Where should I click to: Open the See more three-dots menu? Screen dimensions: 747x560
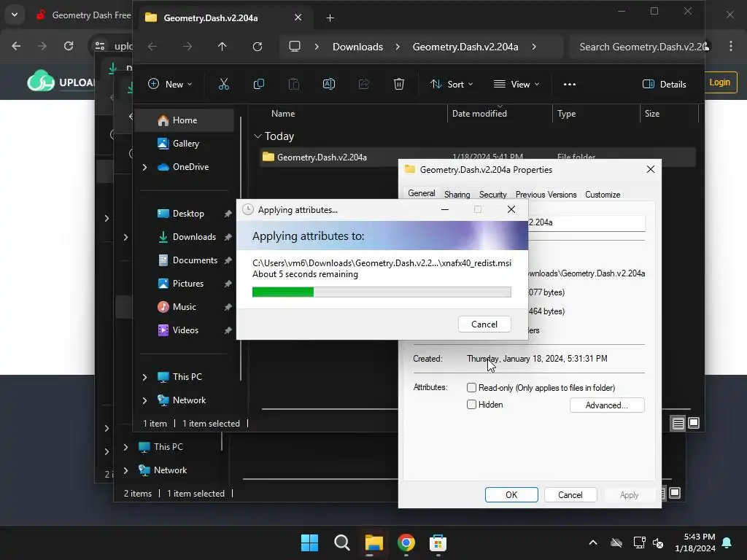coord(569,85)
